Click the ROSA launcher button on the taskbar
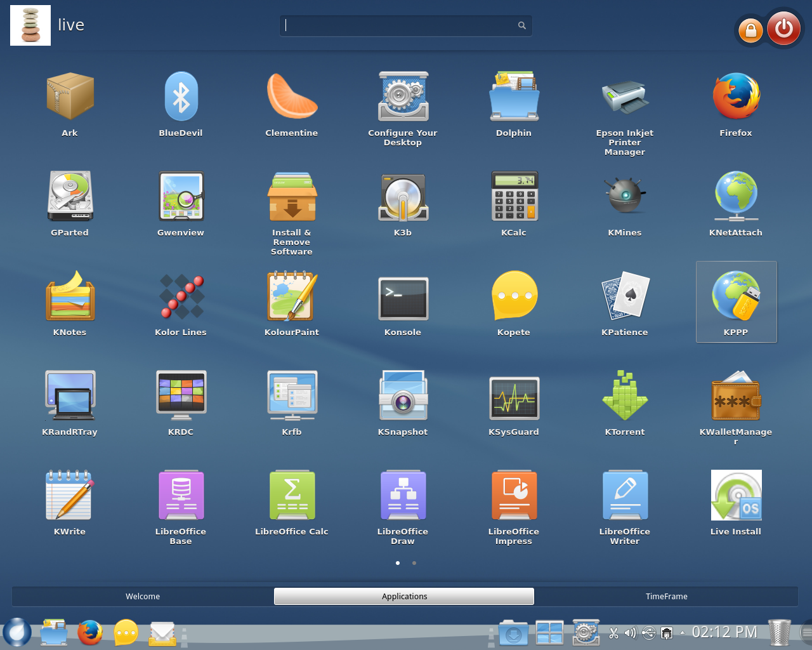The width and height of the screenshot is (812, 650). tap(17, 632)
